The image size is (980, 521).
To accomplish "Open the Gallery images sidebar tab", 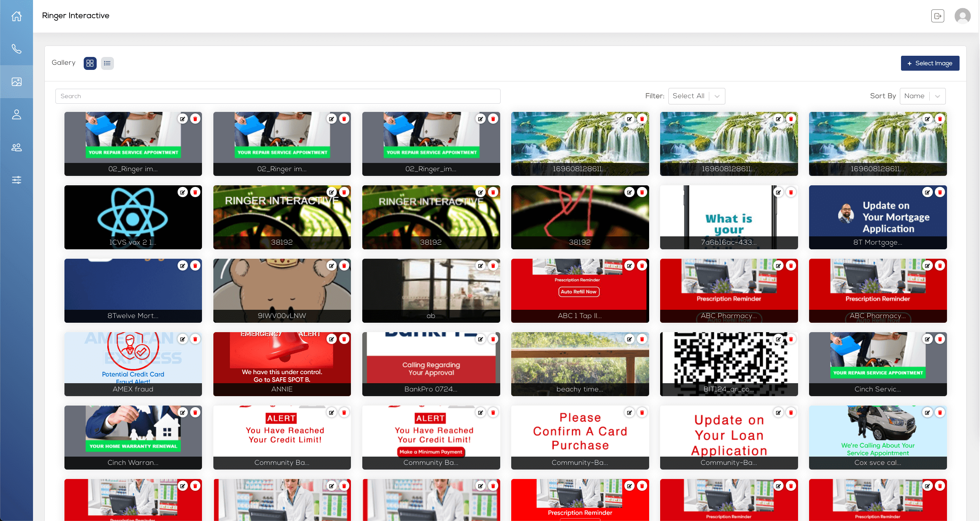I will coord(17,82).
